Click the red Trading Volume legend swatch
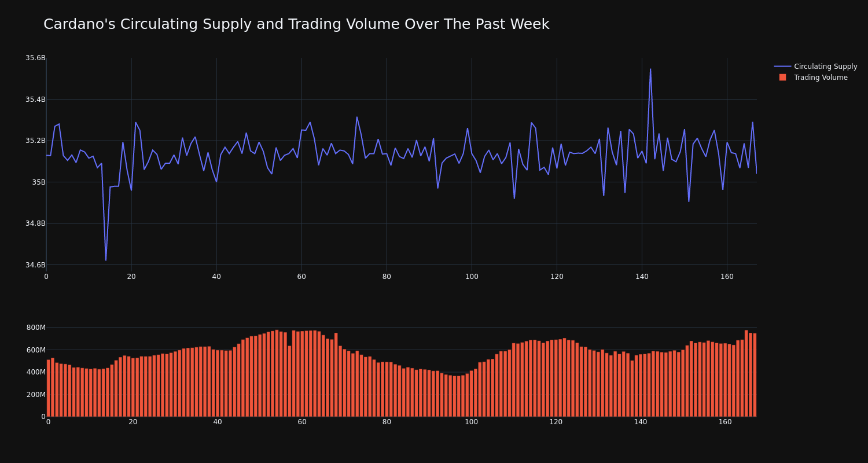This screenshot has width=868, height=463. click(x=782, y=78)
